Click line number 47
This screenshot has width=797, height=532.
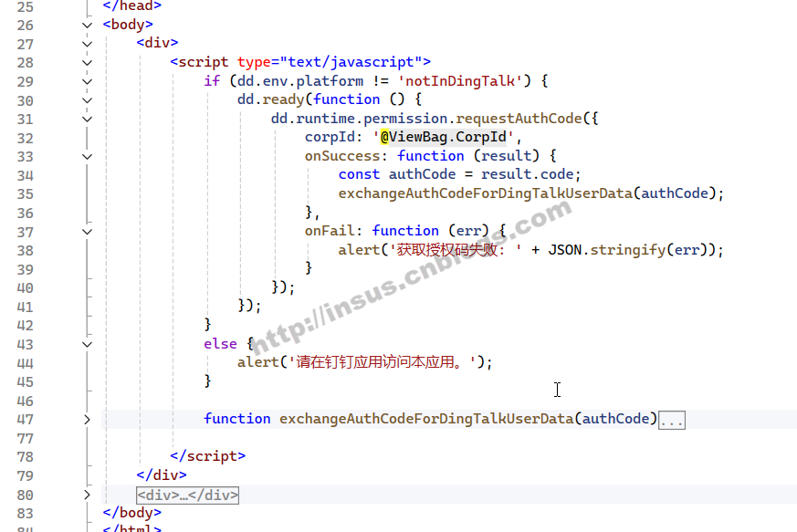click(x=25, y=419)
